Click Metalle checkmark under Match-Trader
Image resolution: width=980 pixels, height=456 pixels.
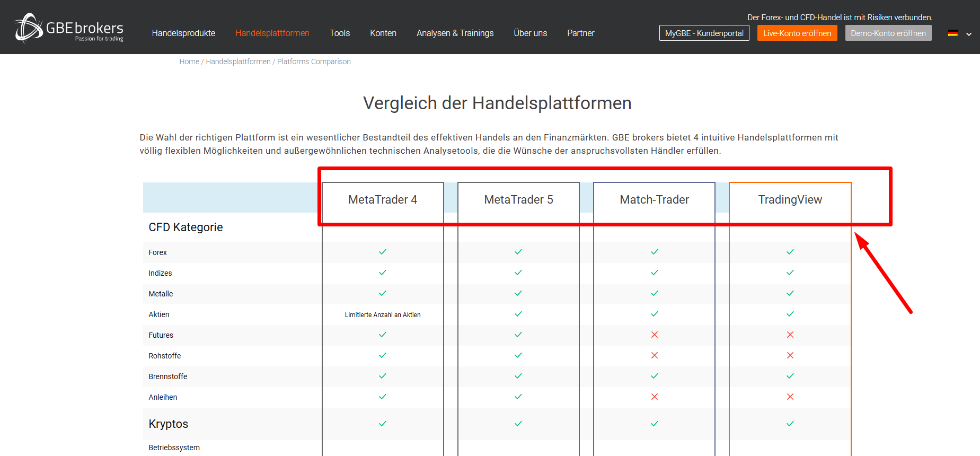click(x=655, y=293)
